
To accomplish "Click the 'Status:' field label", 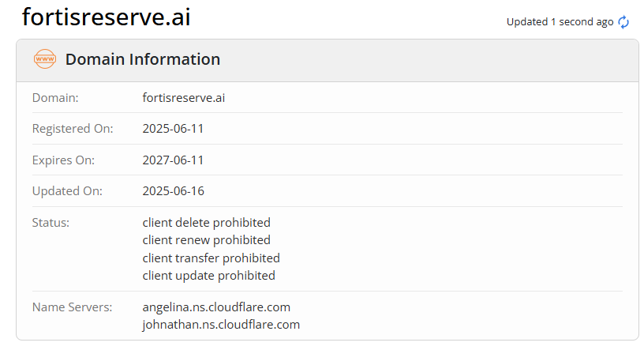I will click(x=51, y=223).
